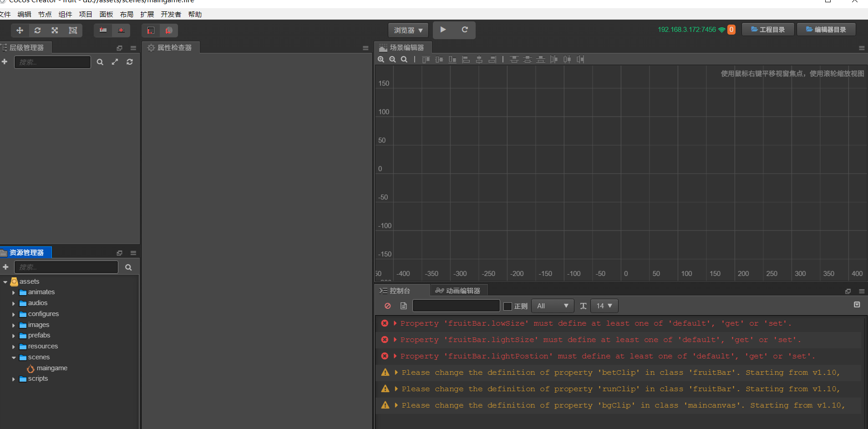
Task: Focus the 层级管理器 search field
Action: tap(52, 62)
